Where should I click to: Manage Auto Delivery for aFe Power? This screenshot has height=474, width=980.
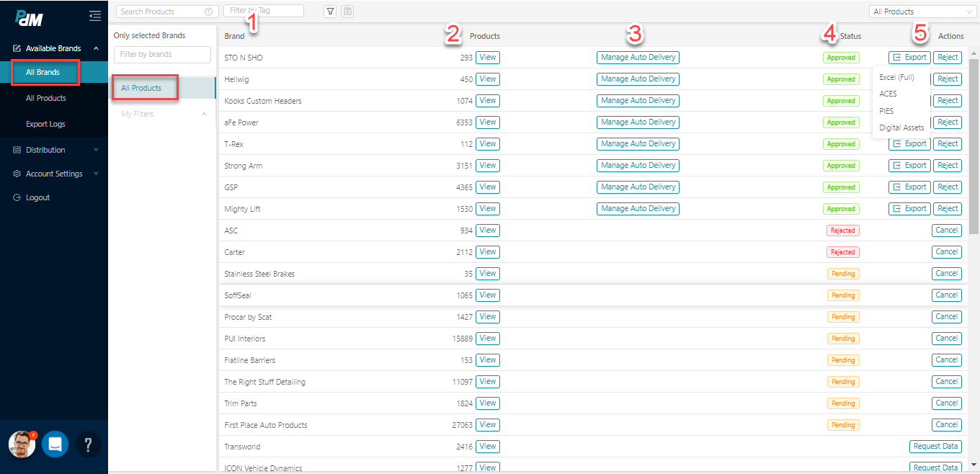tap(638, 122)
